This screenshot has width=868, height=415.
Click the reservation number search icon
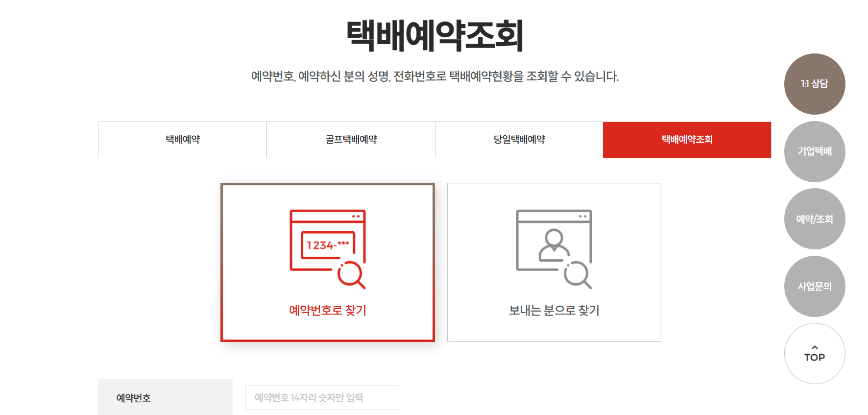point(328,249)
